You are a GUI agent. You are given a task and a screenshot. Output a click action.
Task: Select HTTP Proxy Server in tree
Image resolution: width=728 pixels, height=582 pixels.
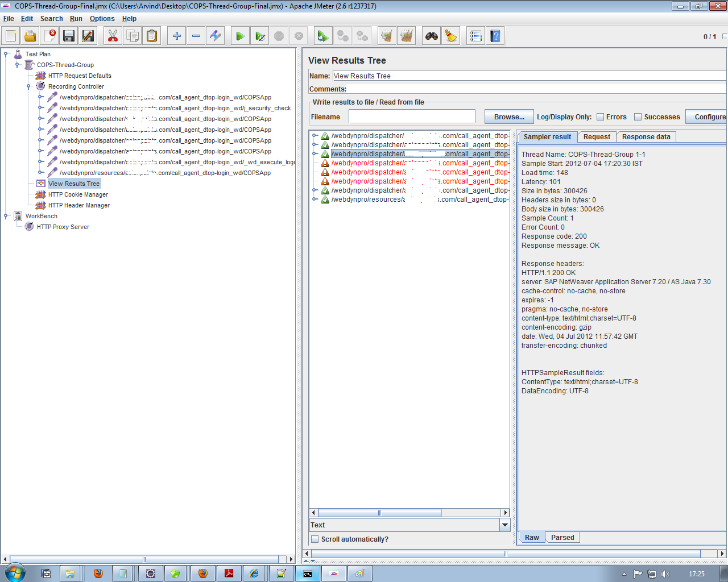click(x=63, y=227)
